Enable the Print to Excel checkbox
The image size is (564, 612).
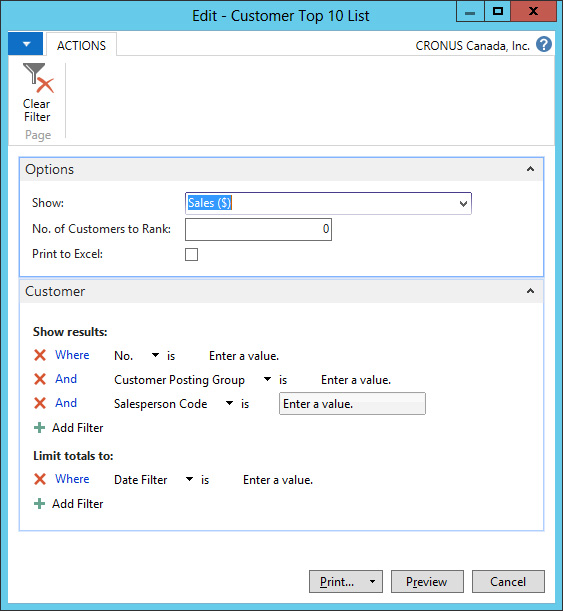click(191, 254)
